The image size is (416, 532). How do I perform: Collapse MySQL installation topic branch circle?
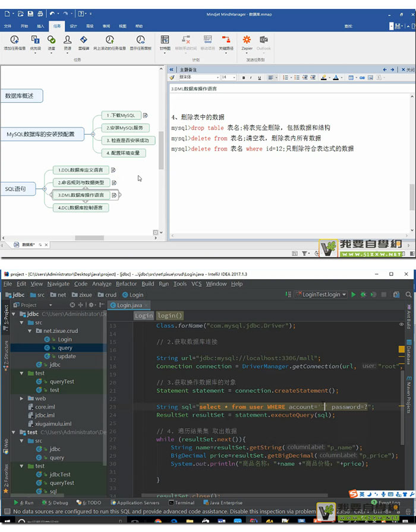click(x=93, y=134)
